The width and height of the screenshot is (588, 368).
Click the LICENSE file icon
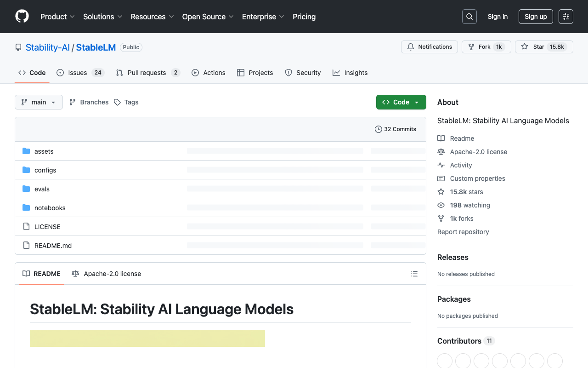click(x=26, y=227)
